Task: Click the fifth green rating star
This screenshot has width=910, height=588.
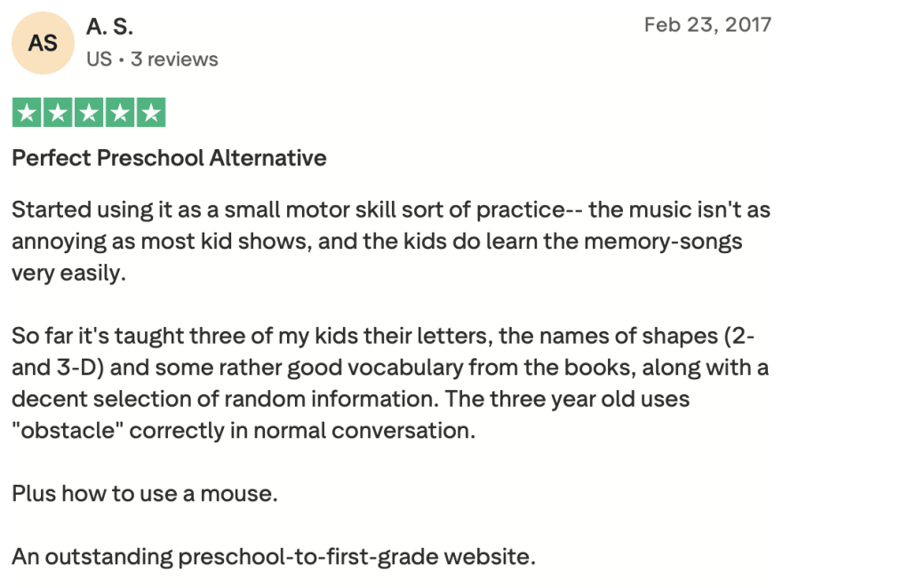Action: coord(151,114)
